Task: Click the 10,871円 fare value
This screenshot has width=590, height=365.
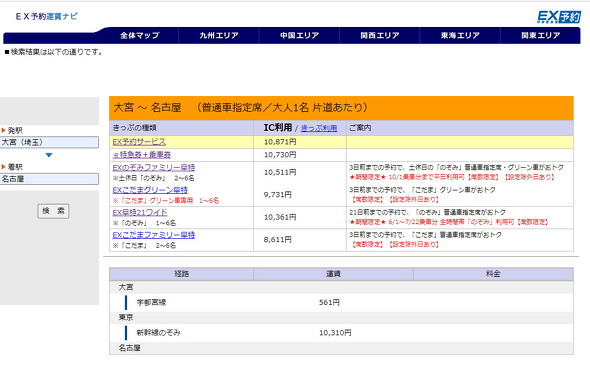Action: (280, 142)
